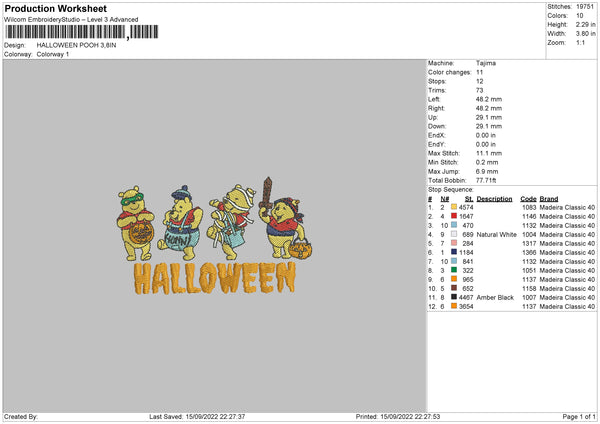
Task: Click the orange HALLOWEEN lettering
Action: coord(214,276)
